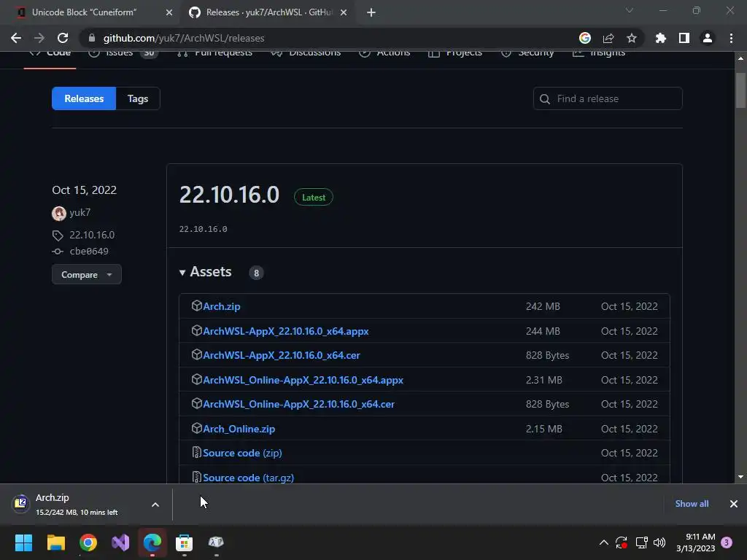Click page vertical scrollbar thumb
Screen dimensions: 747x560
click(x=740, y=90)
